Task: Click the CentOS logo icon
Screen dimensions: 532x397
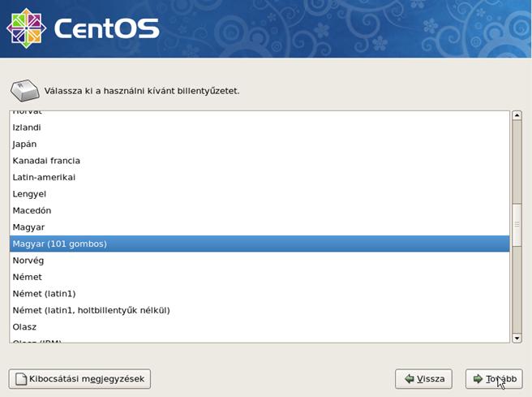Action: [x=27, y=28]
